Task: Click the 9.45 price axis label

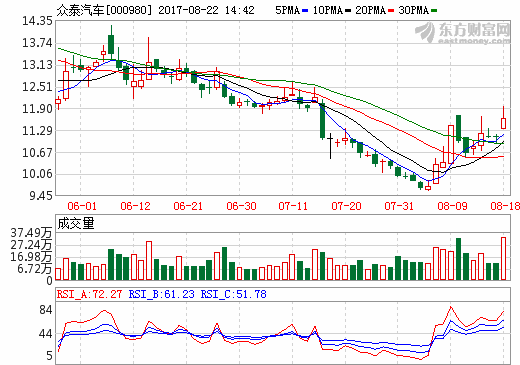Action: coord(41,196)
